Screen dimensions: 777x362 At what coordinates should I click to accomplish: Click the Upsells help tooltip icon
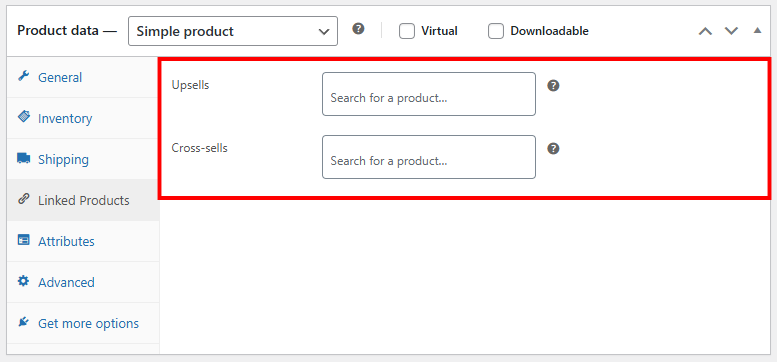pyautogui.click(x=553, y=86)
